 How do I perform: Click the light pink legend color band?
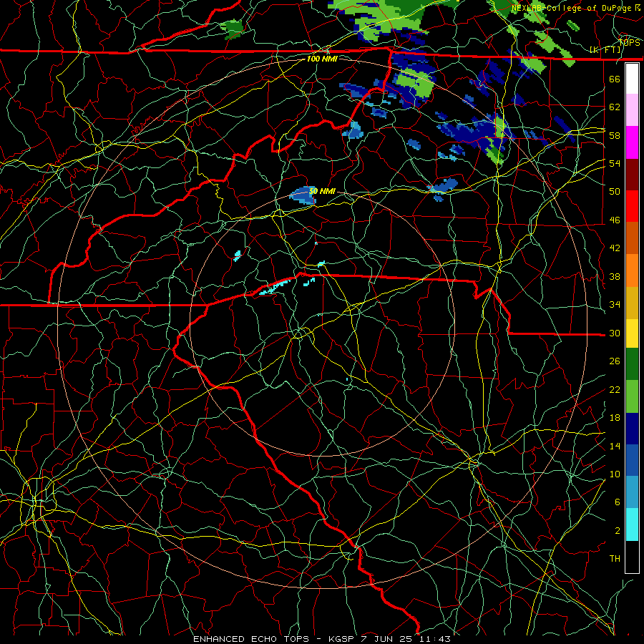click(x=632, y=110)
